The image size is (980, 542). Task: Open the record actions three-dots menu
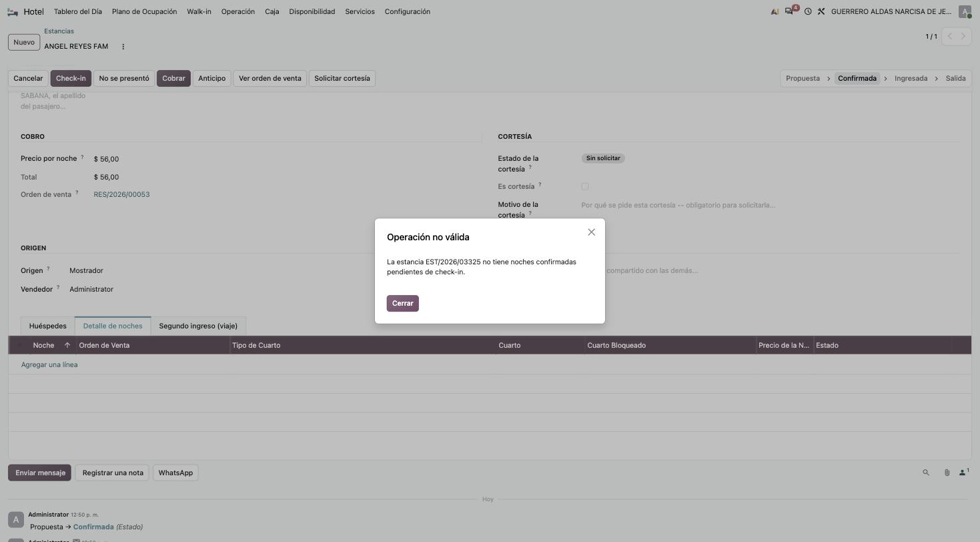[x=123, y=47]
